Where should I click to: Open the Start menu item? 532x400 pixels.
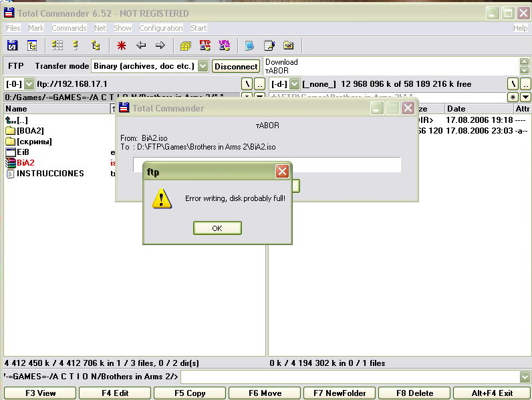198,28
